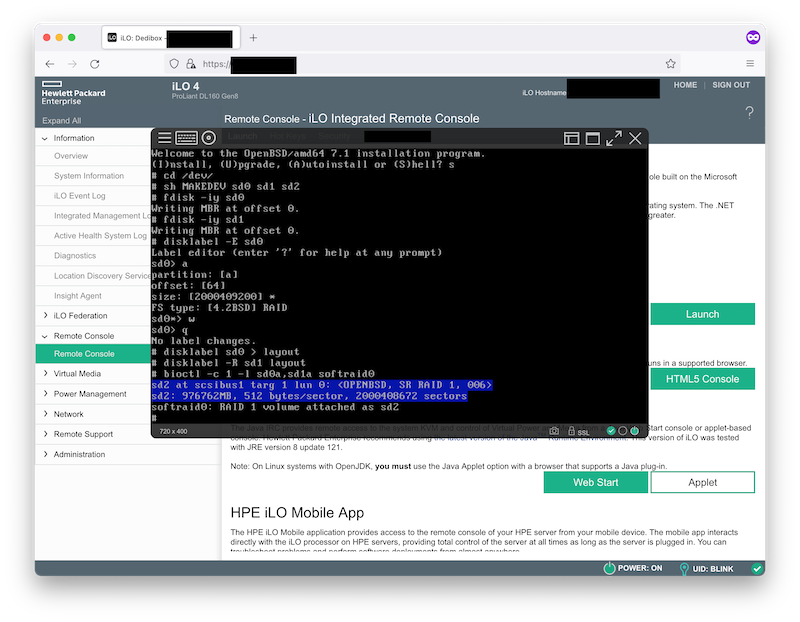Click the POWER: ON status text

[640, 568]
